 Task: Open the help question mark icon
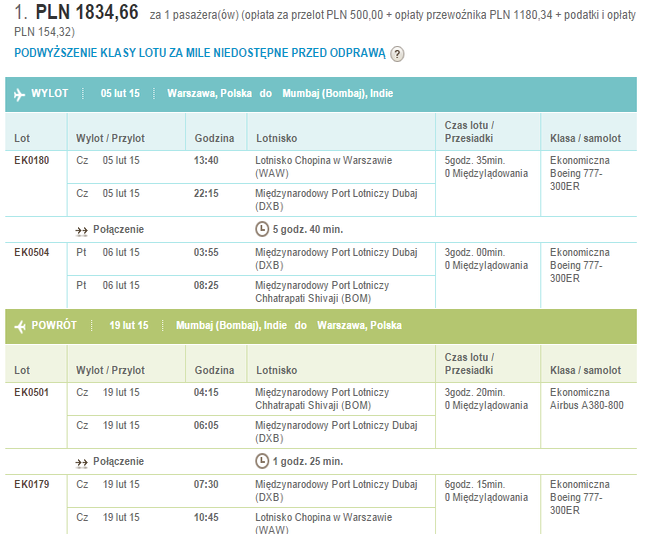click(397, 54)
